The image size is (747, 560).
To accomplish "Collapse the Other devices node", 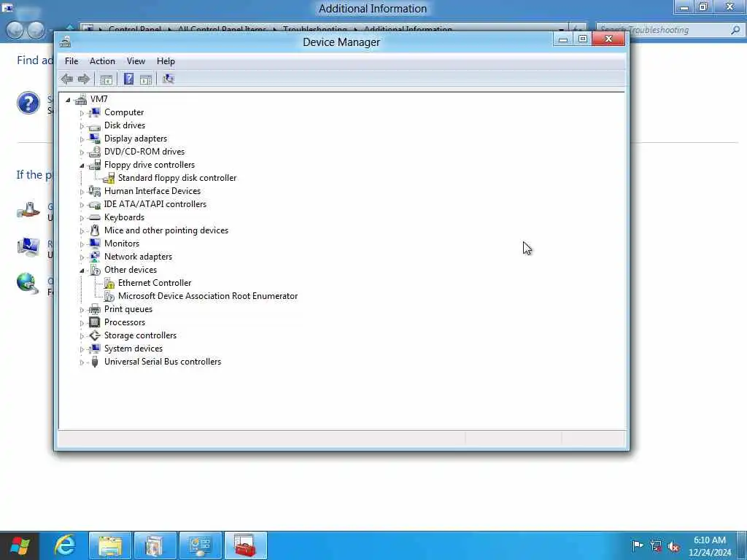I will click(82, 271).
